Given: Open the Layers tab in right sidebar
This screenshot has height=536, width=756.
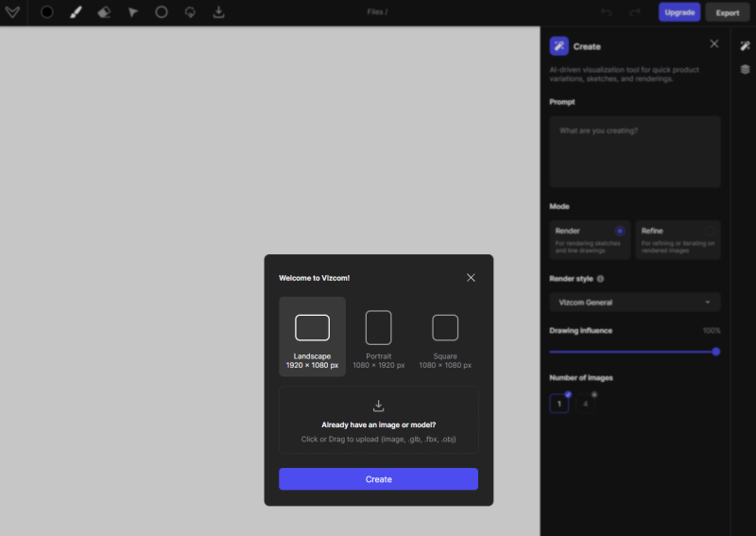Looking at the screenshot, I should tap(745, 69).
